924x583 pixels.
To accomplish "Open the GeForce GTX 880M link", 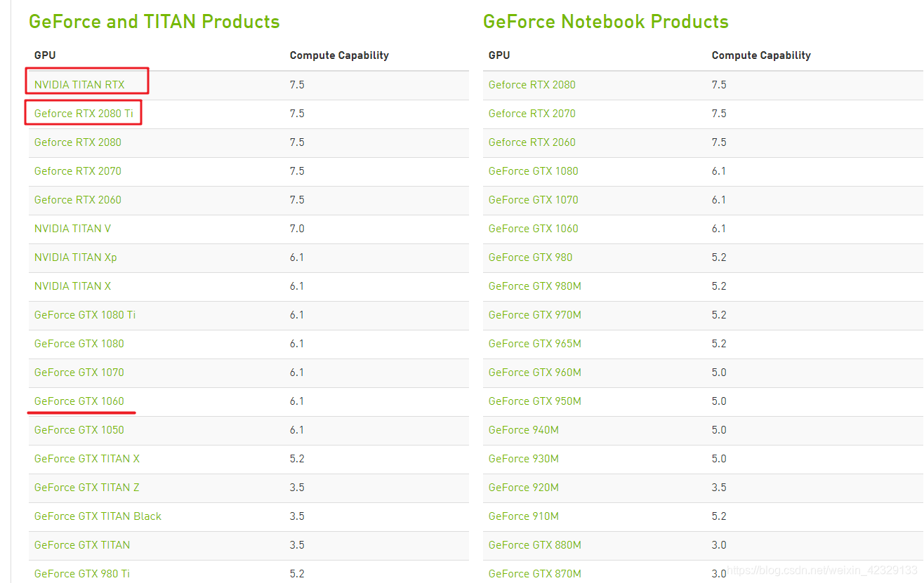I will tap(535, 545).
